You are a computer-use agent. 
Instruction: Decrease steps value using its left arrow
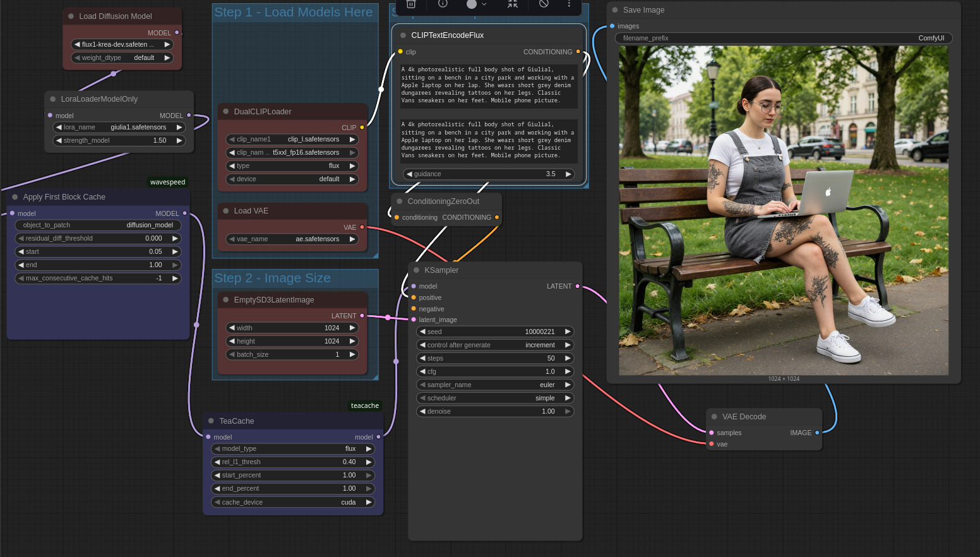[422, 358]
